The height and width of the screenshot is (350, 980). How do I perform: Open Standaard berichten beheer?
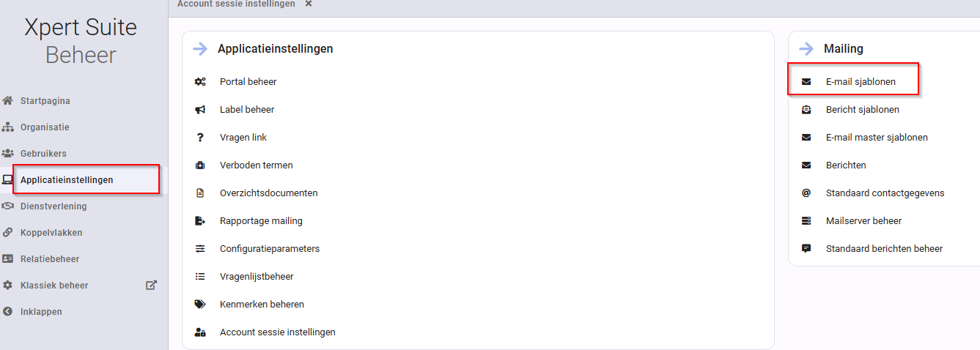click(x=884, y=249)
